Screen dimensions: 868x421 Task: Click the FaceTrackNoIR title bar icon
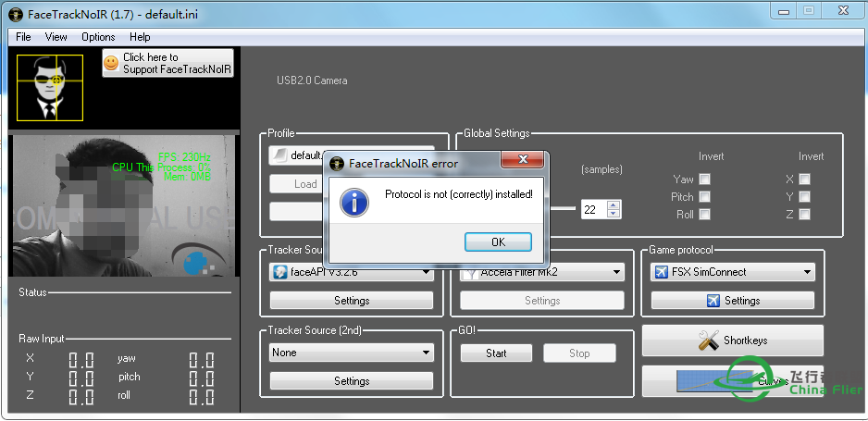[13, 11]
